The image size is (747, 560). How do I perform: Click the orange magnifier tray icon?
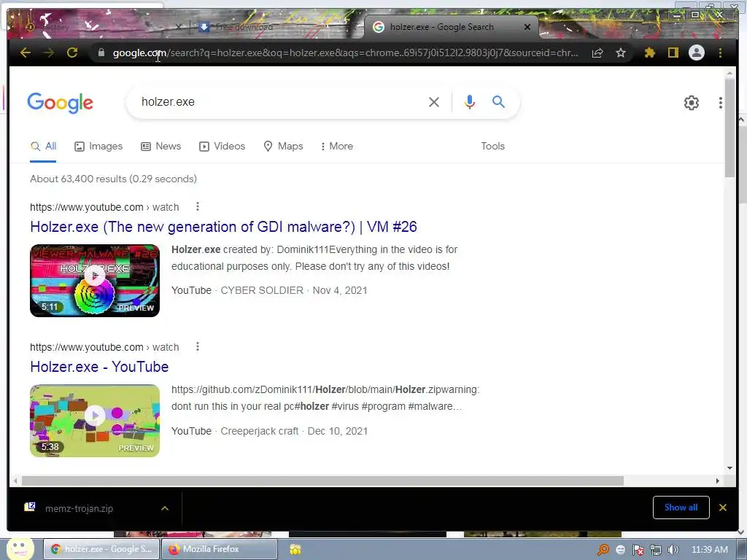[603, 550]
